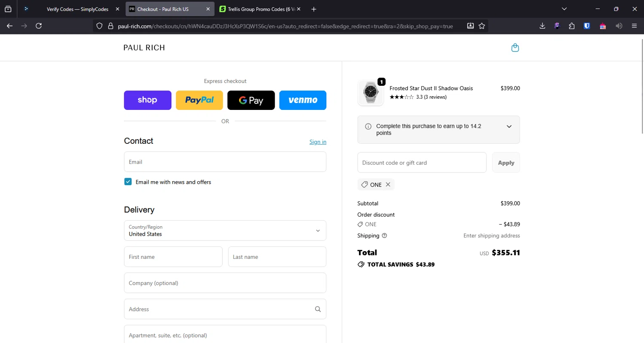Image resolution: width=644 pixels, height=343 pixels.
Task: Switch to Trellis Group Promo Codes tab
Action: click(x=260, y=9)
